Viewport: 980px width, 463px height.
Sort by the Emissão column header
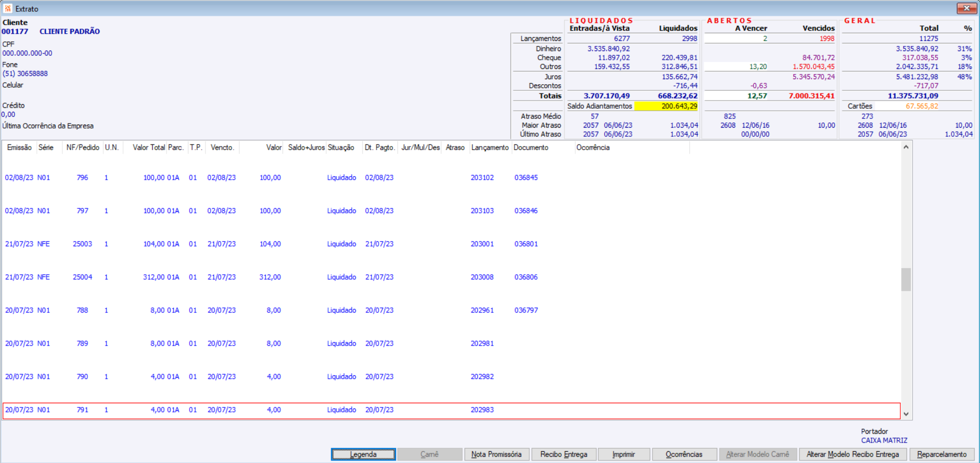pos(19,148)
